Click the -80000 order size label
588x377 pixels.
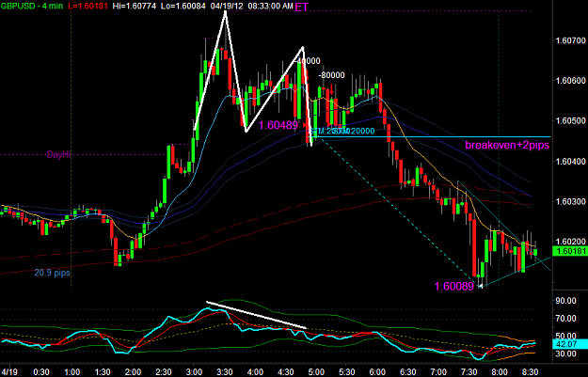click(x=331, y=75)
